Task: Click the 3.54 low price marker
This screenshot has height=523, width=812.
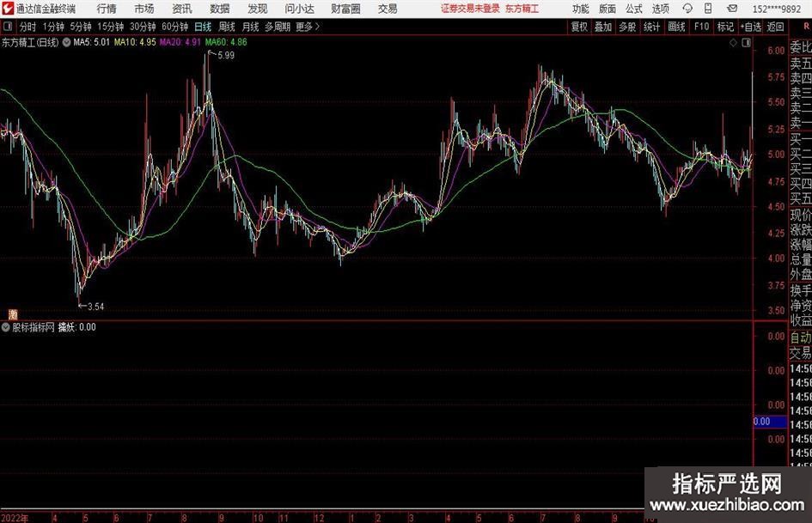Action: (95, 307)
